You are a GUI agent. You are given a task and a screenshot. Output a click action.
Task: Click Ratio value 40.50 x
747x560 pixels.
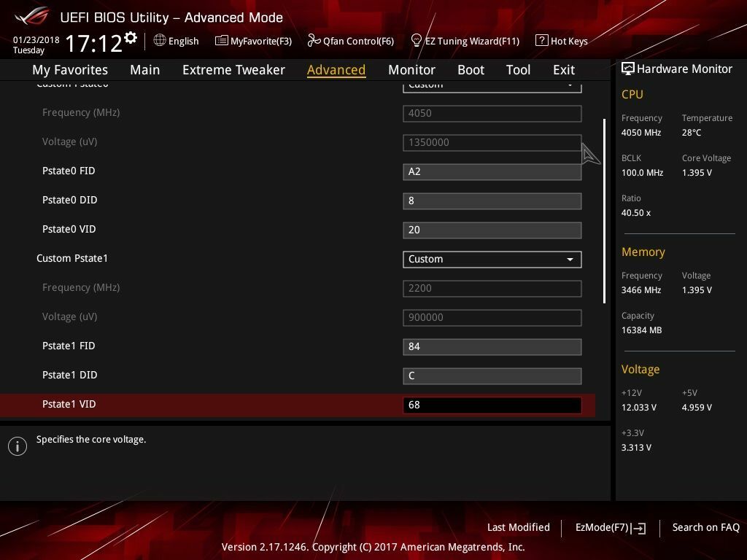click(x=636, y=213)
